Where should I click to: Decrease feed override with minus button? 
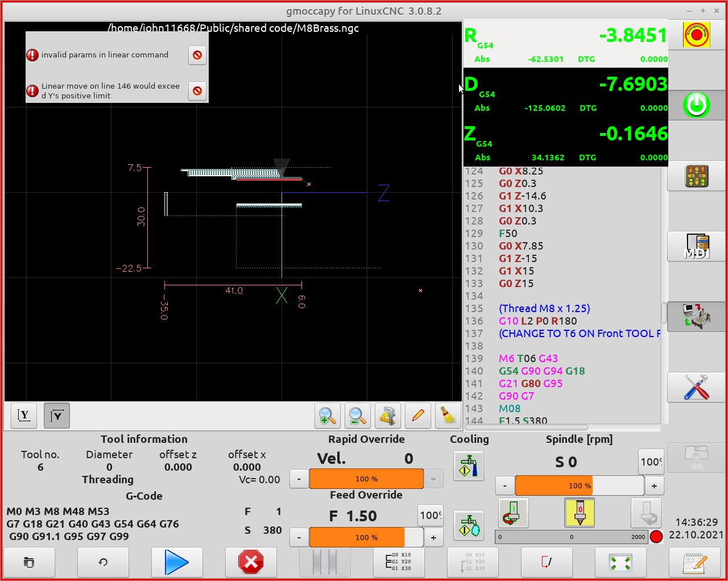299,537
